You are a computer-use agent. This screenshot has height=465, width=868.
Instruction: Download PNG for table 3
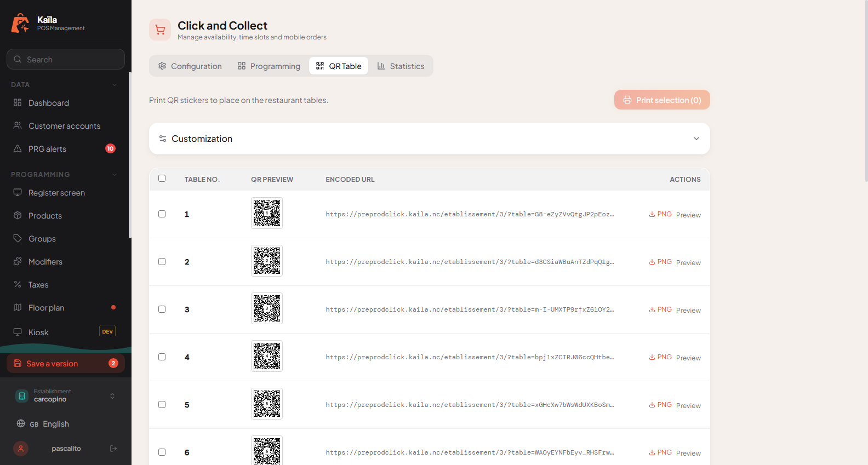point(660,309)
